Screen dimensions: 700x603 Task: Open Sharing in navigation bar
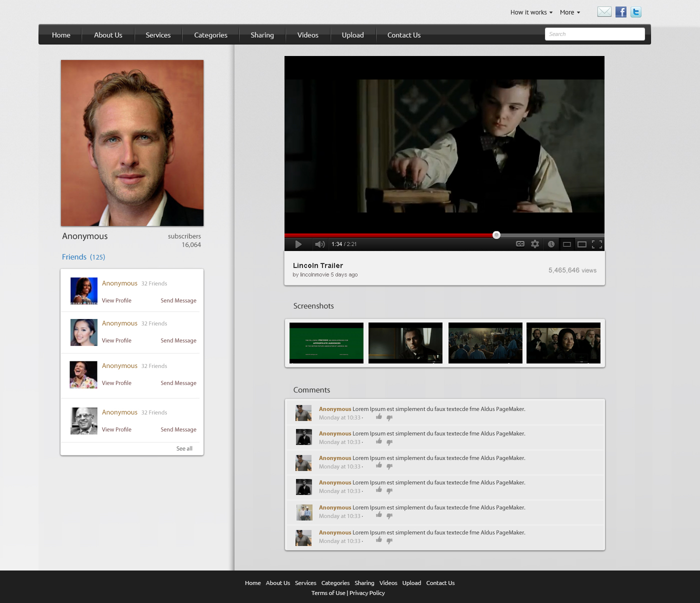tap(262, 35)
